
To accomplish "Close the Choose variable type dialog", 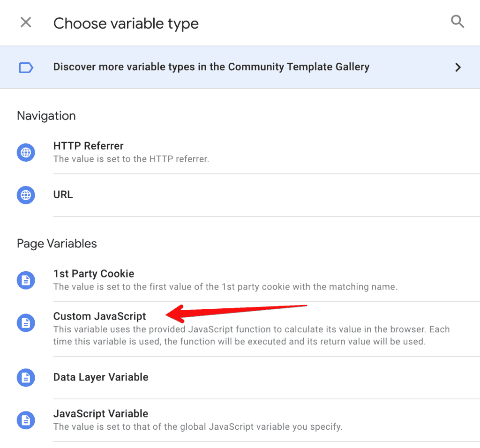I will (x=26, y=22).
